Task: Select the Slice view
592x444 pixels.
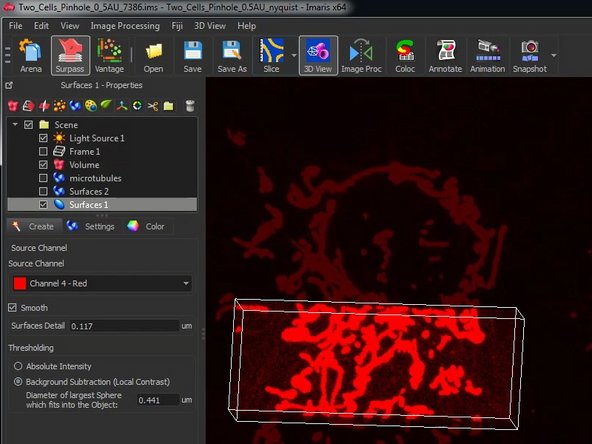Action: [x=272, y=56]
